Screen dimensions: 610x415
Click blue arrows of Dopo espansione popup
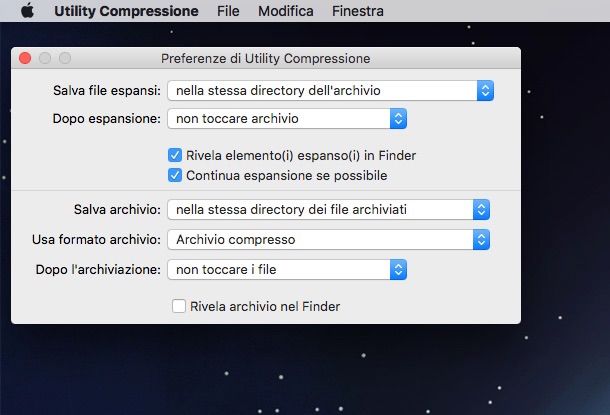coord(398,119)
